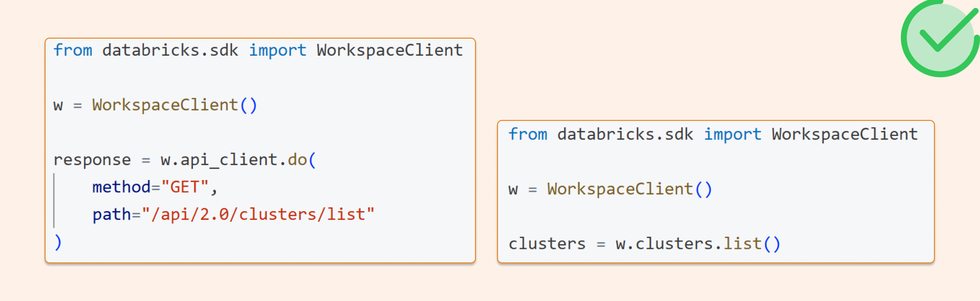Click the 'clusters = w.clusters.list()' line
The height and width of the screenshot is (301, 980).
pyautogui.click(x=644, y=244)
